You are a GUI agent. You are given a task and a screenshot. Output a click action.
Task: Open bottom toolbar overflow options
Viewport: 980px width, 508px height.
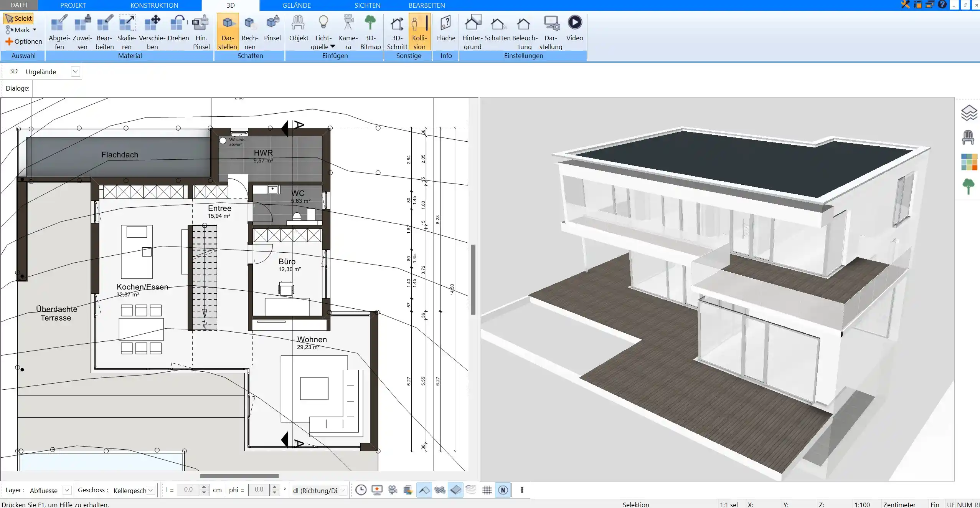click(522, 490)
